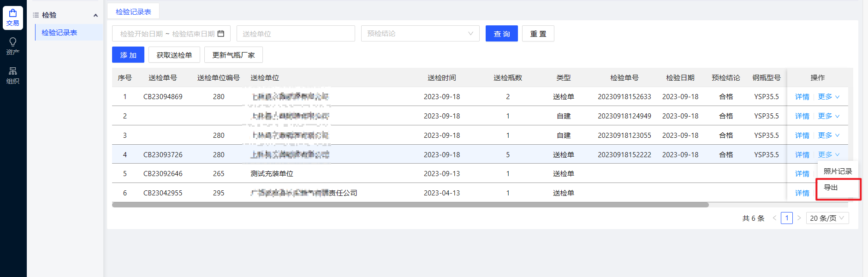868x277 pixels.
Task: Collapse the 检验 menu section
Action: click(95, 15)
